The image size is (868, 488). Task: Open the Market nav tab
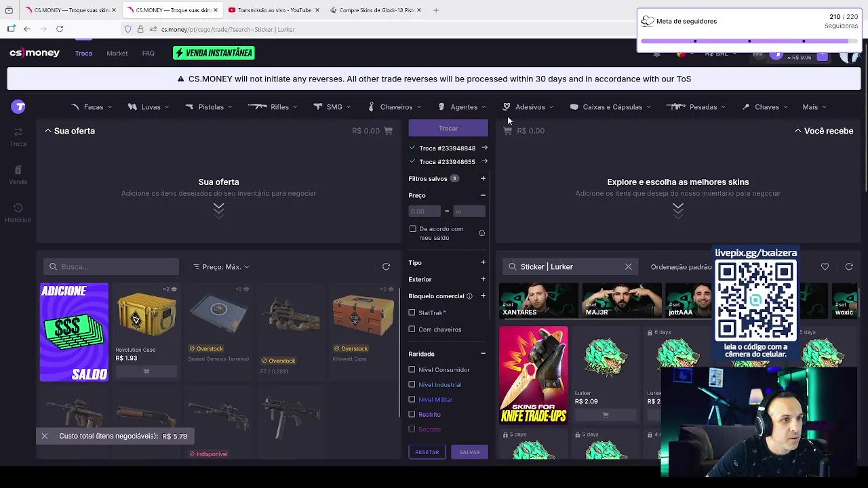(117, 54)
